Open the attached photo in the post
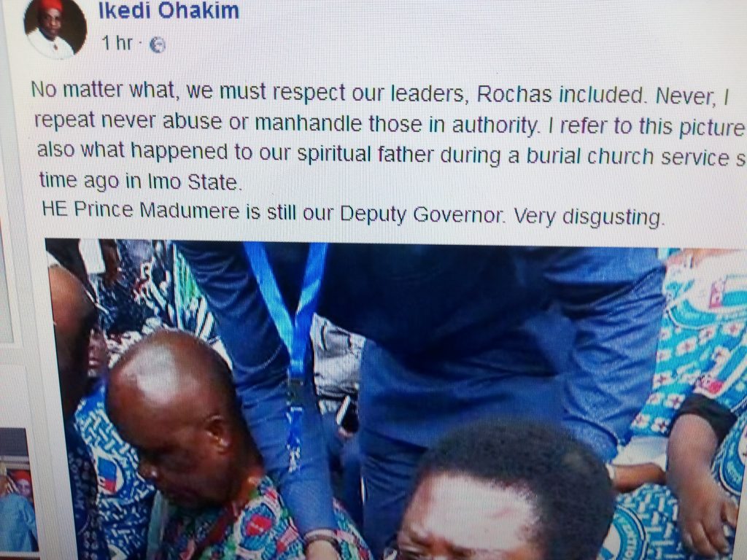 tap(395, 400)
